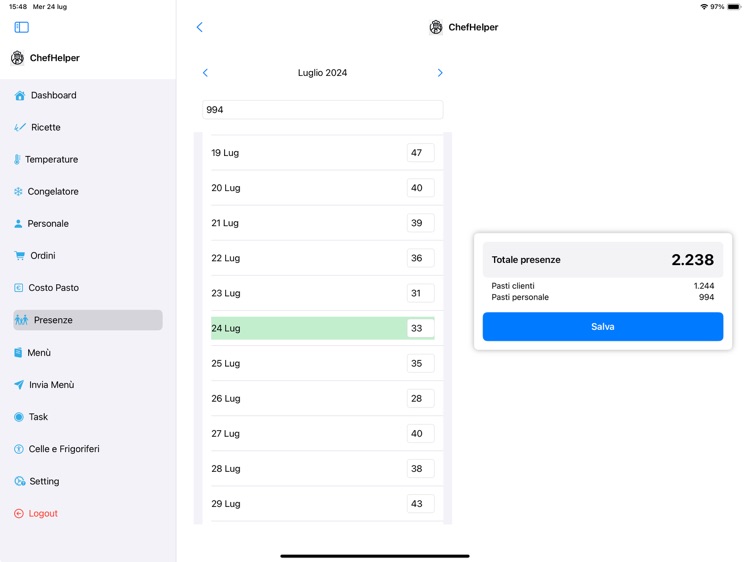Viewport: 750px width, 562px height.
Task: Click the Costo Pasto euro icon
Action: click(19, 287)
